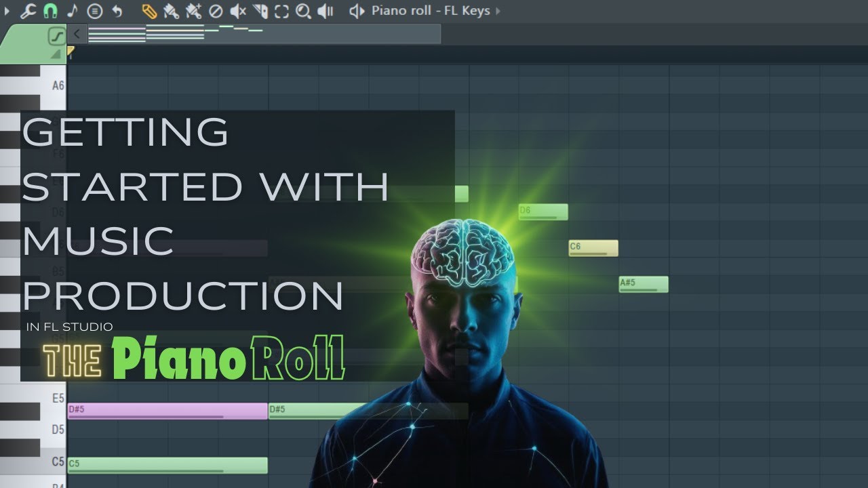Select the Draw pencil tool
Image resolution: width=868 pixels, height=488 pixels.
click(x=149, y=11)
